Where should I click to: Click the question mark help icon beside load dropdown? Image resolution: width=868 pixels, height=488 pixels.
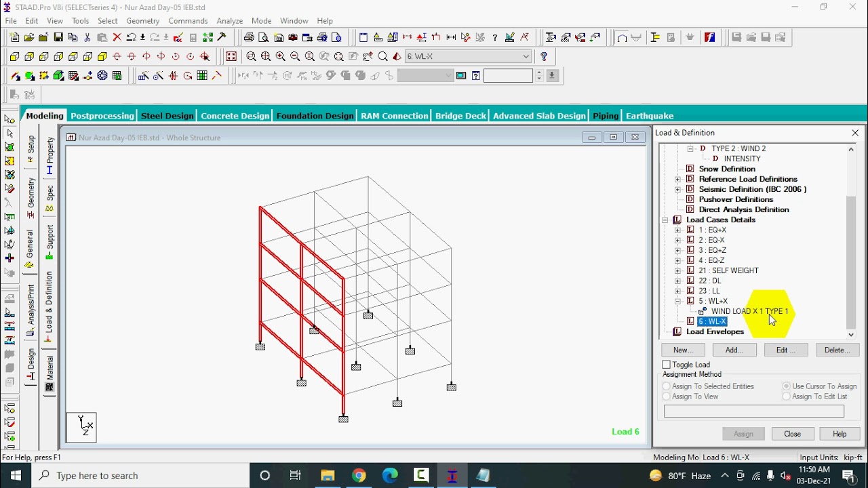[x=544, y=57]
